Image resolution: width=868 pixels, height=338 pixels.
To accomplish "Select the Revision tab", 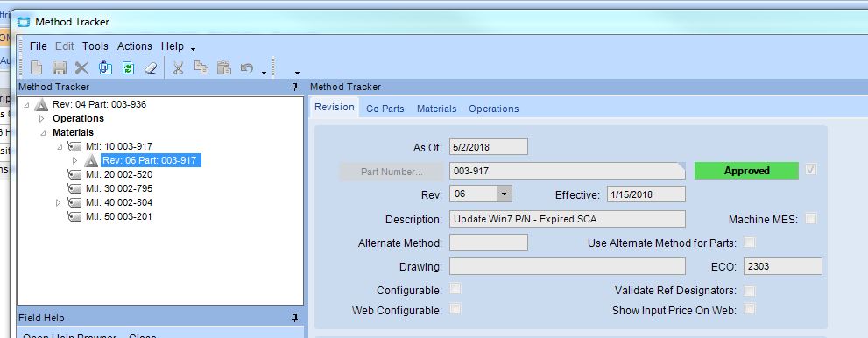I will [x=335, y=107].
